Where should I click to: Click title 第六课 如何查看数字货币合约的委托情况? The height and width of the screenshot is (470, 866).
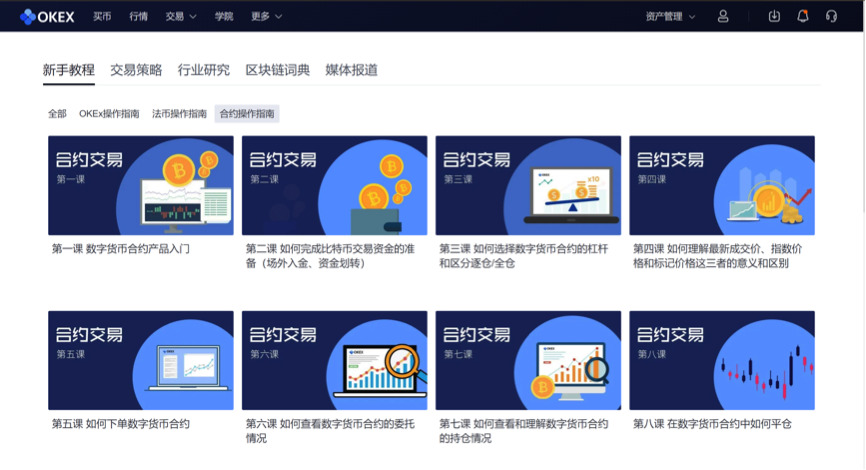330,431
